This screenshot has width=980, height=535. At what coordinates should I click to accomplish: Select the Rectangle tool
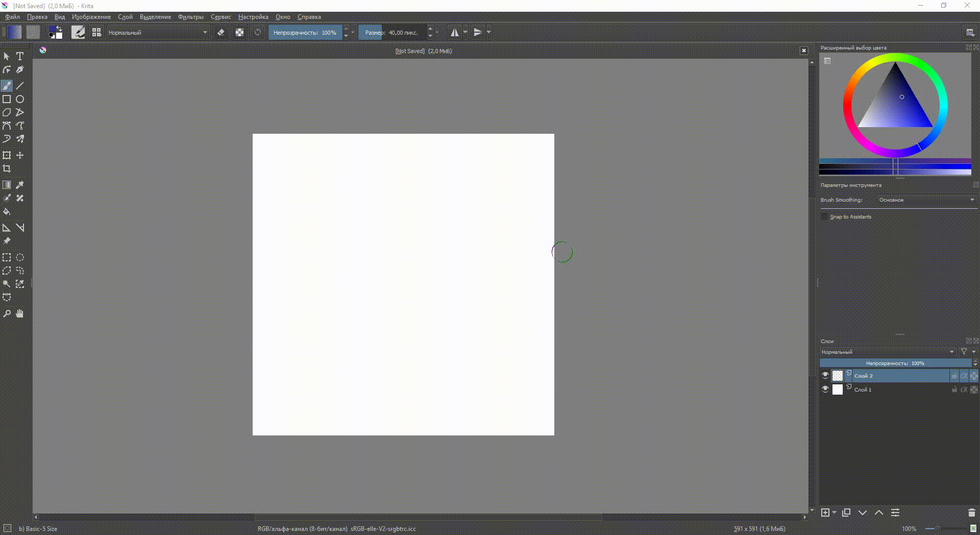7,99
